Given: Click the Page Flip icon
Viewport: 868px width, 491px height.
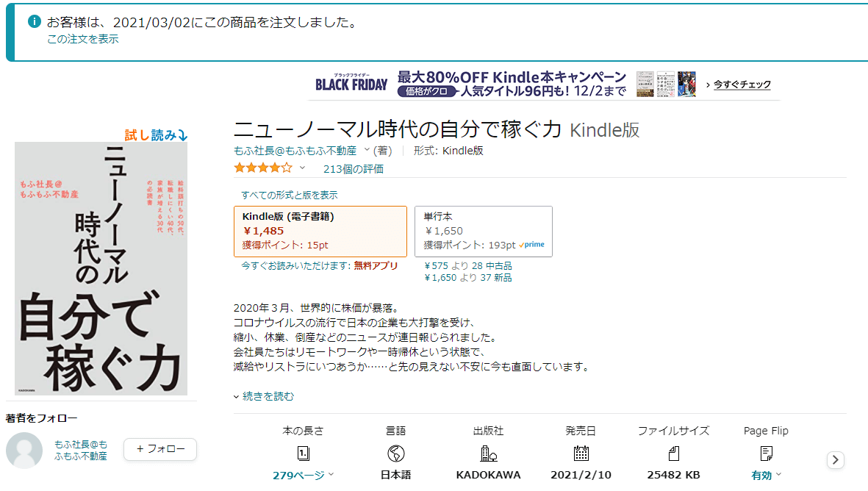Looking at the screenshot, I should (x=766, y=454).
